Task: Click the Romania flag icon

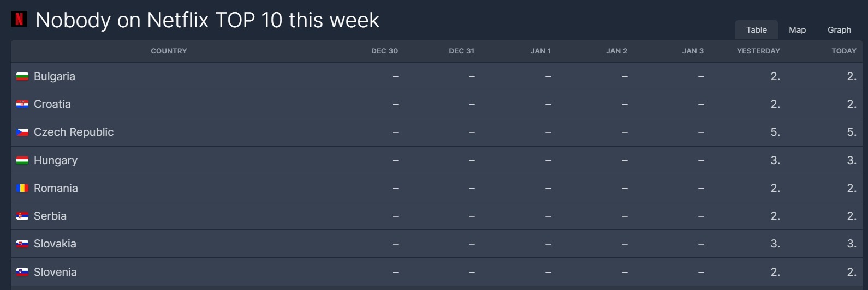Action: [x=22, y=188]
